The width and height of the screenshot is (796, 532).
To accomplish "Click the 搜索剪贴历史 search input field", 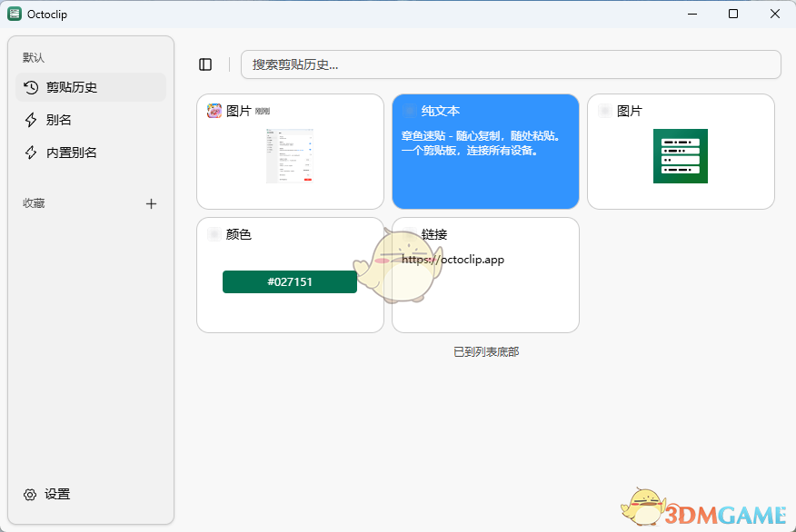I will click(510, 64).
